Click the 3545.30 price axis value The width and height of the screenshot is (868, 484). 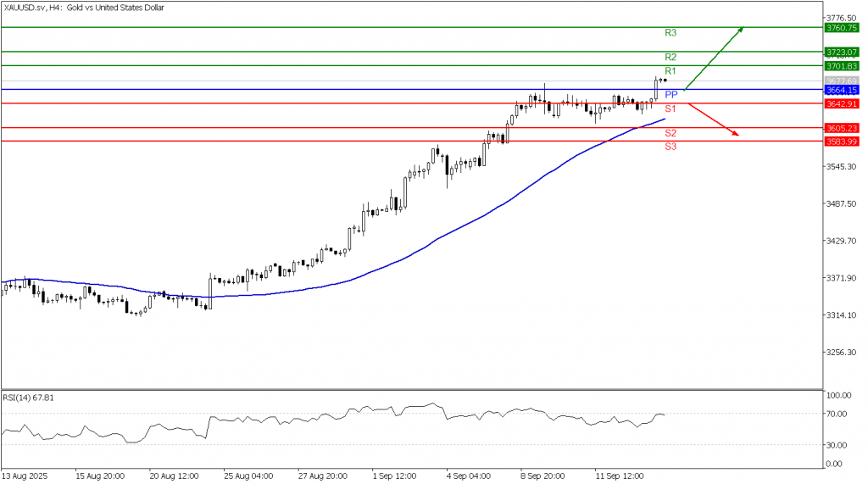841,167
